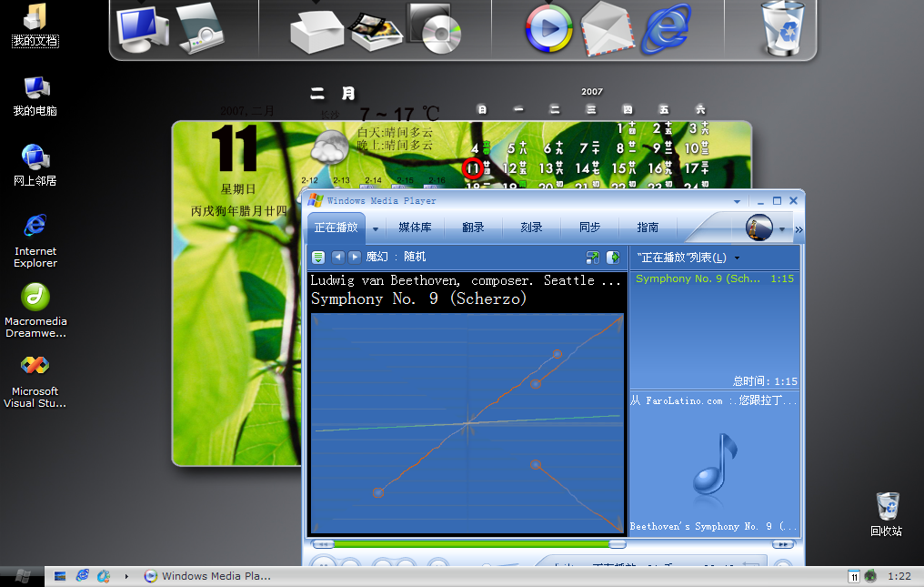Click the 总时间: 1:15 label
Image resolution: width=924 pixels, height=587 pixels.
pyautogui.click(x=765, y=381)
